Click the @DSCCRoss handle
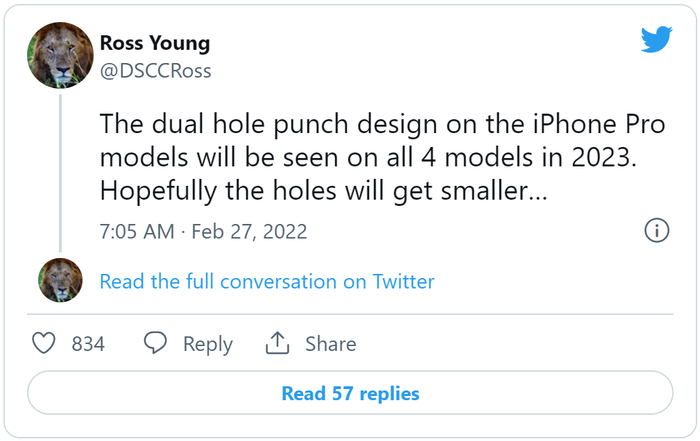Image resolution: width=700 pixels, height=441 pixels. (x=155, y=70)
